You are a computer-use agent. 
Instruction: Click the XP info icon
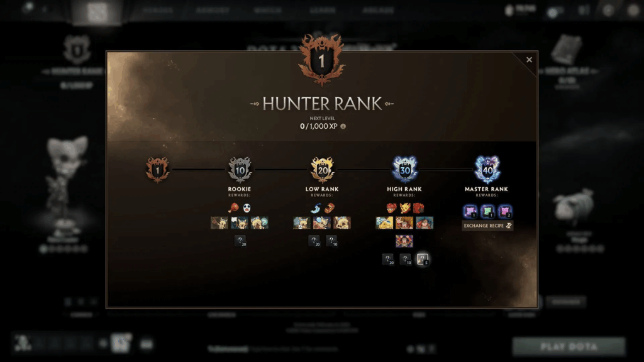click(343, 126)
